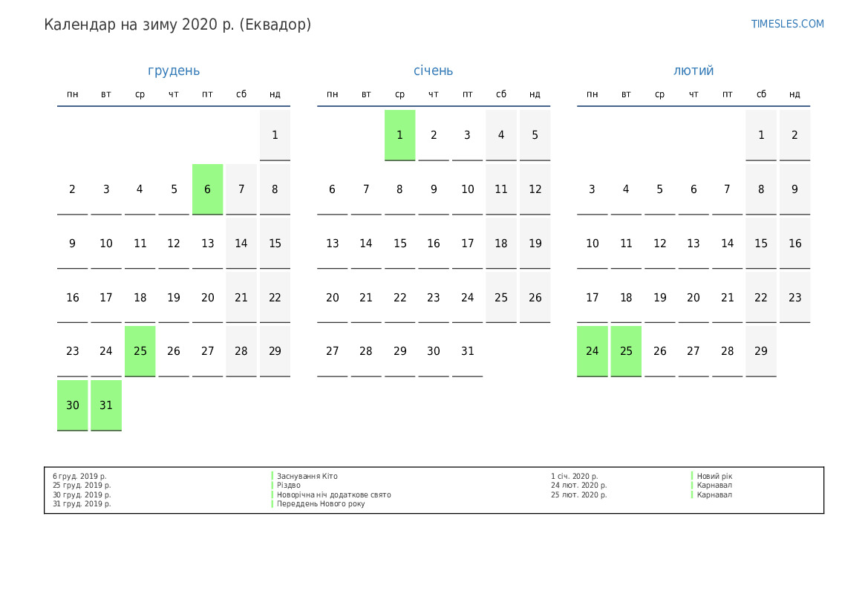Click February 24 holiday cell
The image size is (868, 614).
tap(593, 351)
